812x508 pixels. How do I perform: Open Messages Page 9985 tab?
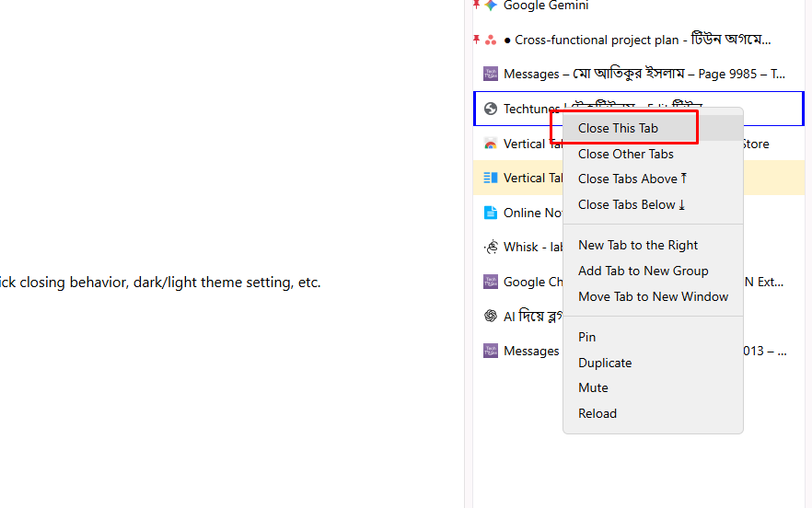tap(639, 74)
